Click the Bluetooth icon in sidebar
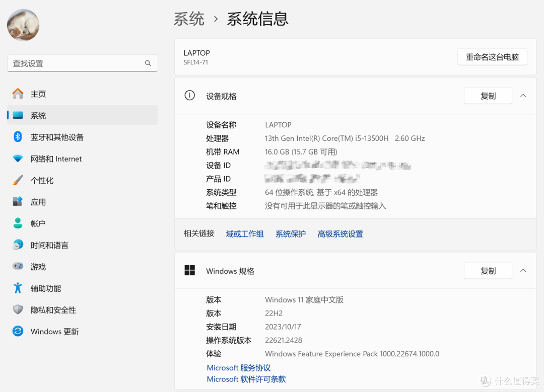Viewport: 544px width, 392px height. click(18, 137)
